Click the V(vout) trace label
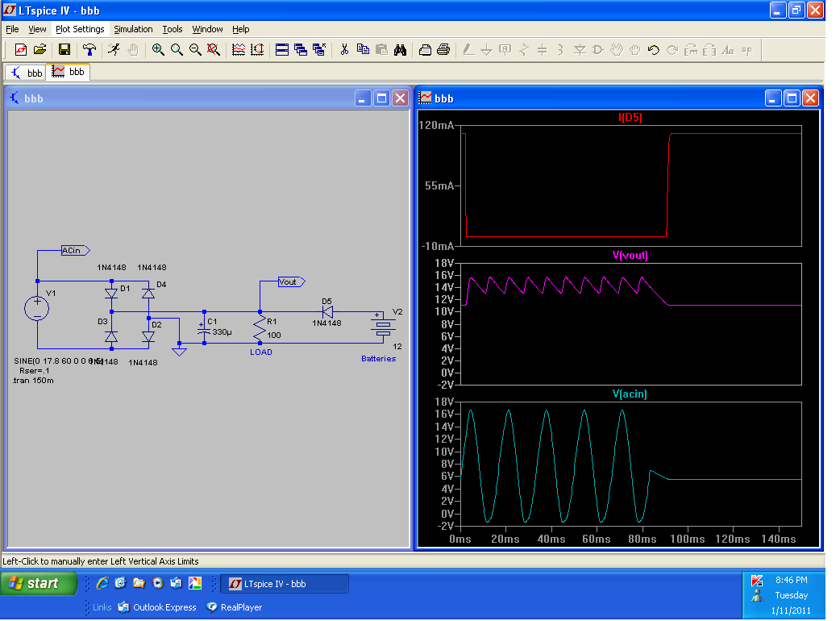This screenshot has width=840, height=621. point(630,256)
